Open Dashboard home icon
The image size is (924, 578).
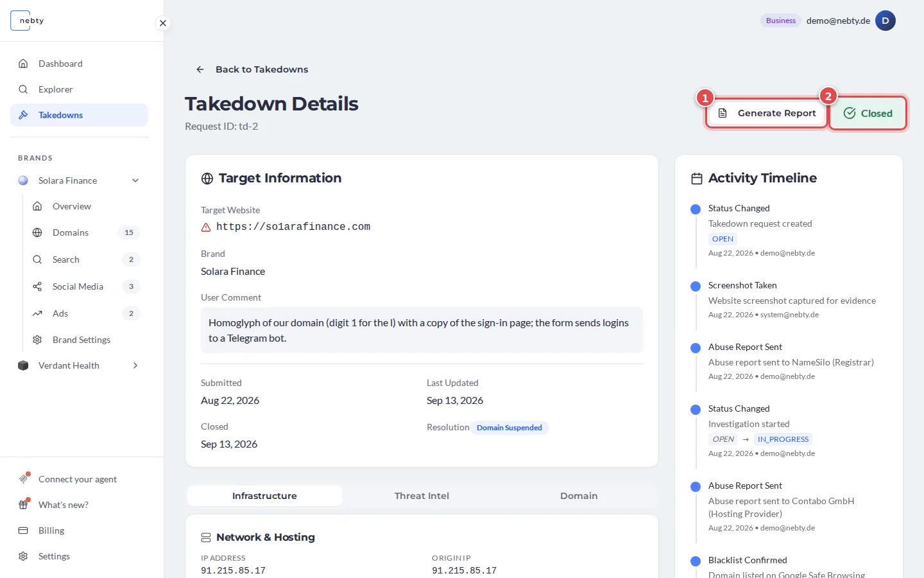[23, 64]
